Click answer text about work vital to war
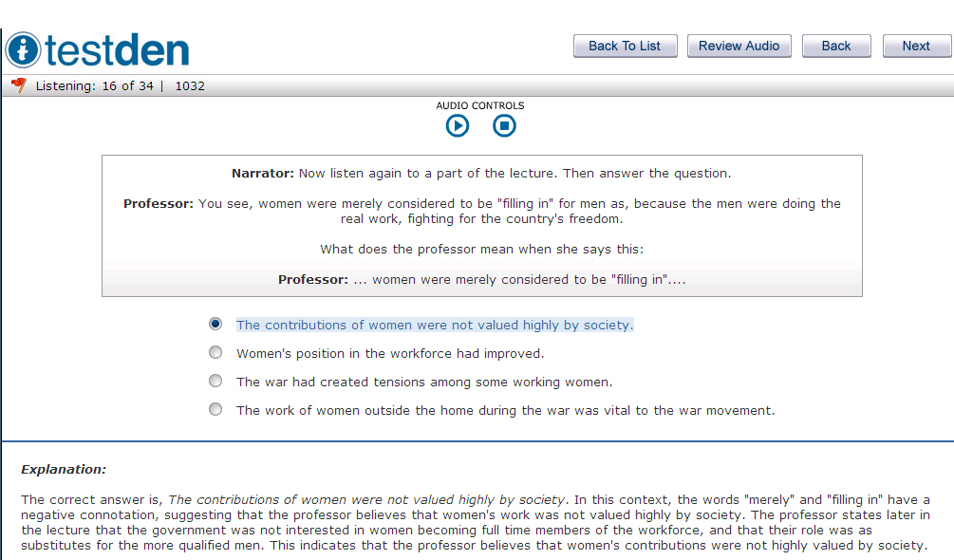 click(x=505, y=410)
